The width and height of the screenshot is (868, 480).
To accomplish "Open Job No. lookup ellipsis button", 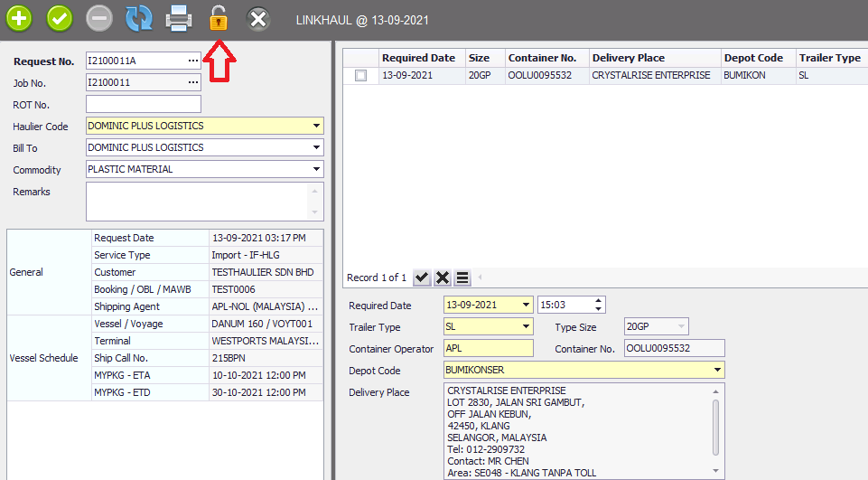I will pos(193,82).
